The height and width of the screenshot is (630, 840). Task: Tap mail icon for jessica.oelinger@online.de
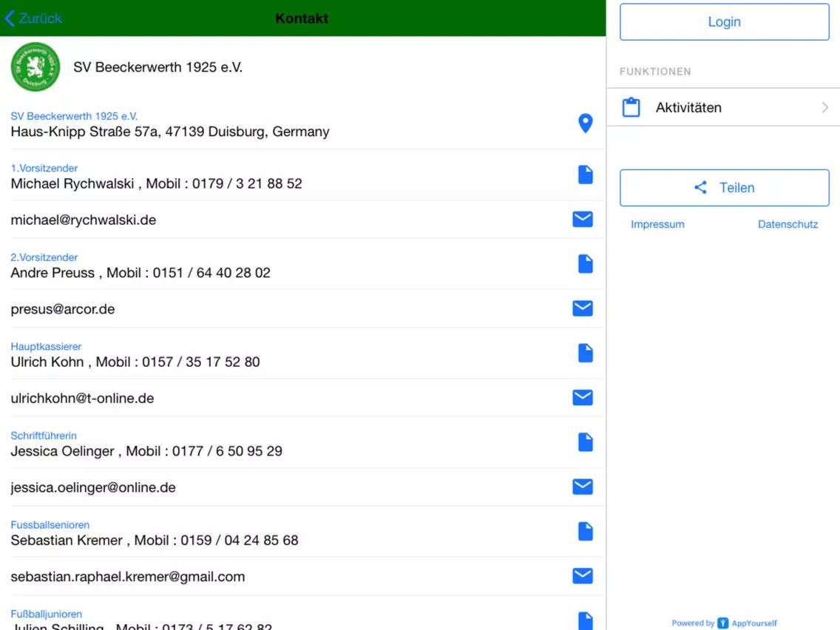pos(583,487)
